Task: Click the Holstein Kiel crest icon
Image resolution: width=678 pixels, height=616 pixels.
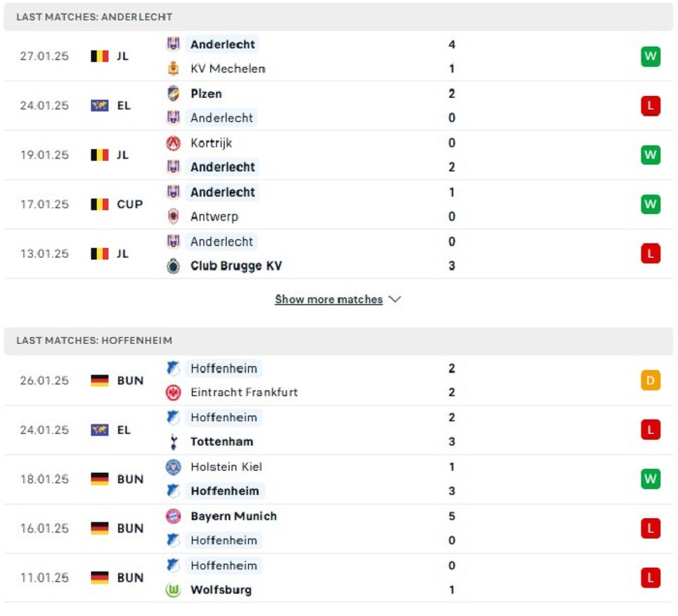Action: tap(173, 467)
